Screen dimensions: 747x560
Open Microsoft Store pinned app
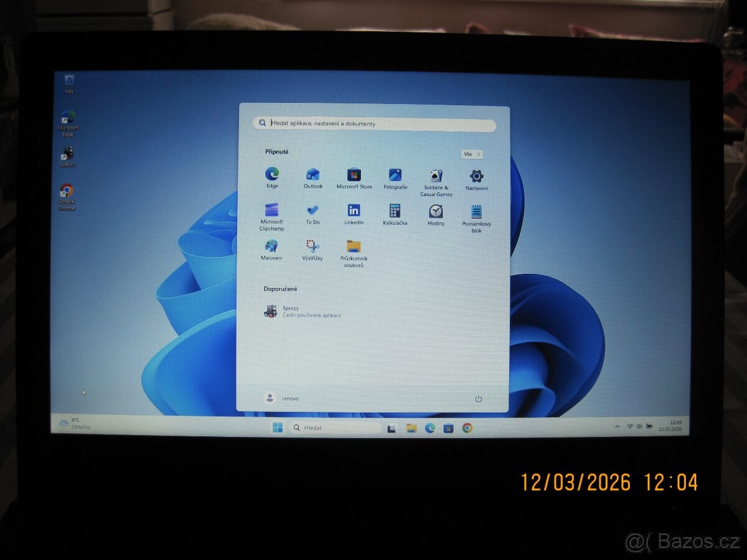[x=354, y=176]
